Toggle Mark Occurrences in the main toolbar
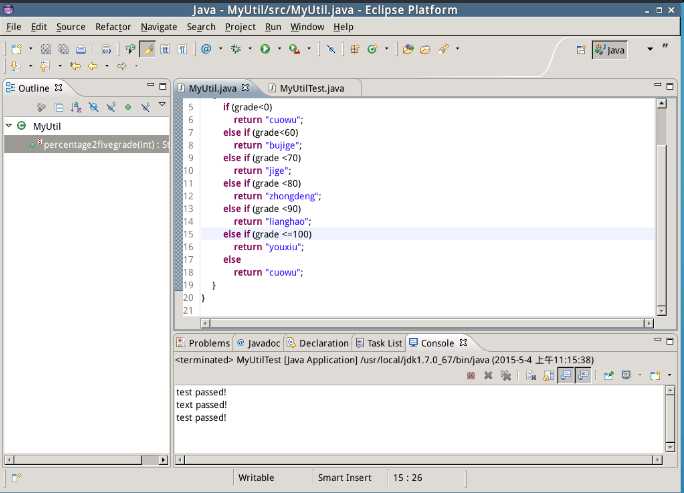This screenshot has height=493, width=684. tap(147, 49)
